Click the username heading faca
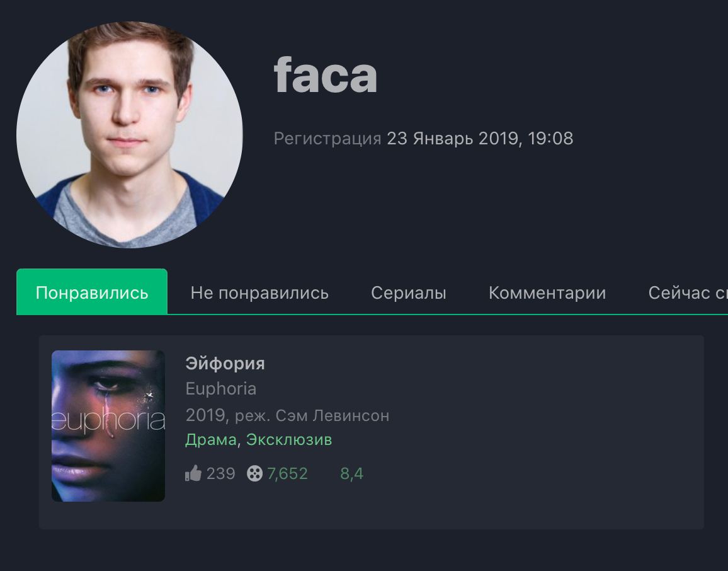Viewport: 728px width, 571px height. [326, 74]
